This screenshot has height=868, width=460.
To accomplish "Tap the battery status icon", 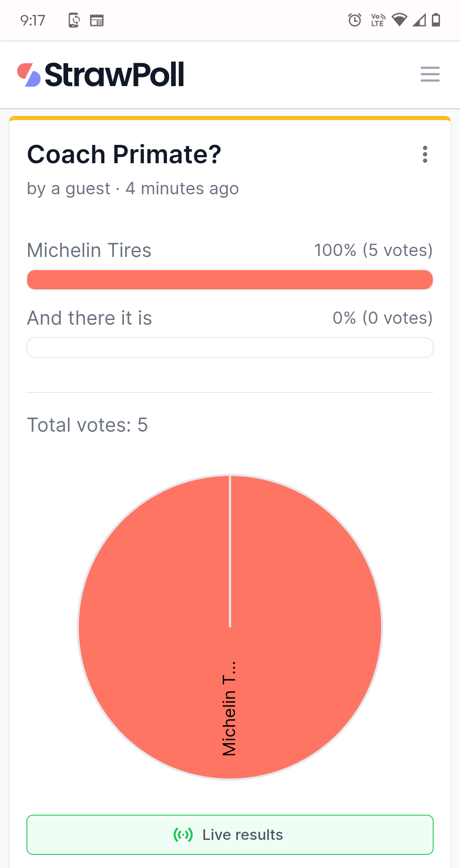I will 436,20.
